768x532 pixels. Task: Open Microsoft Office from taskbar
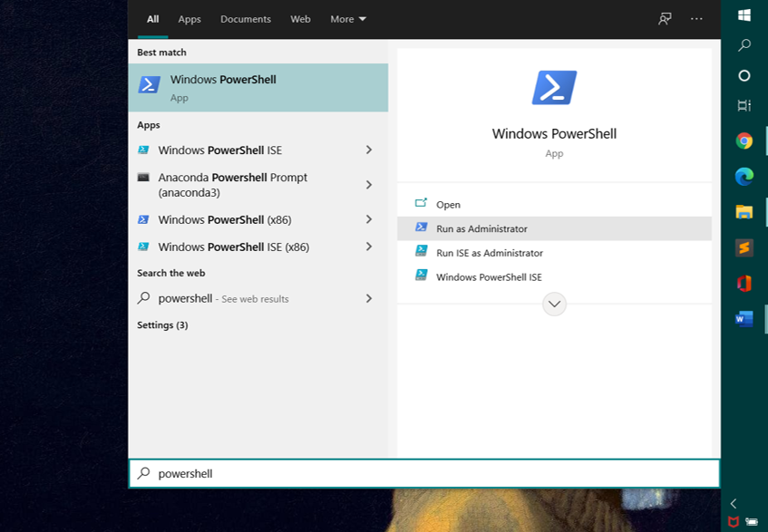[x=744, y=284]
